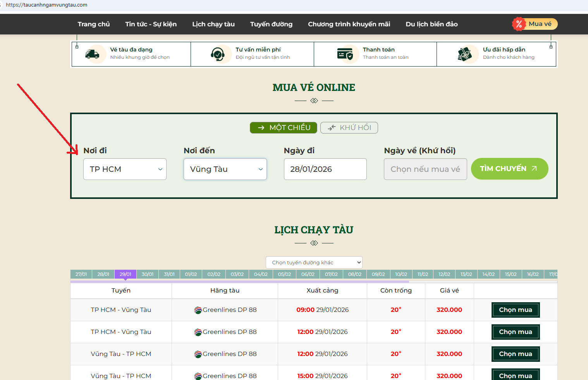Click Greenlines logo in the 09:00 row
The image size is (588, 380).
(x=198, y=310)
